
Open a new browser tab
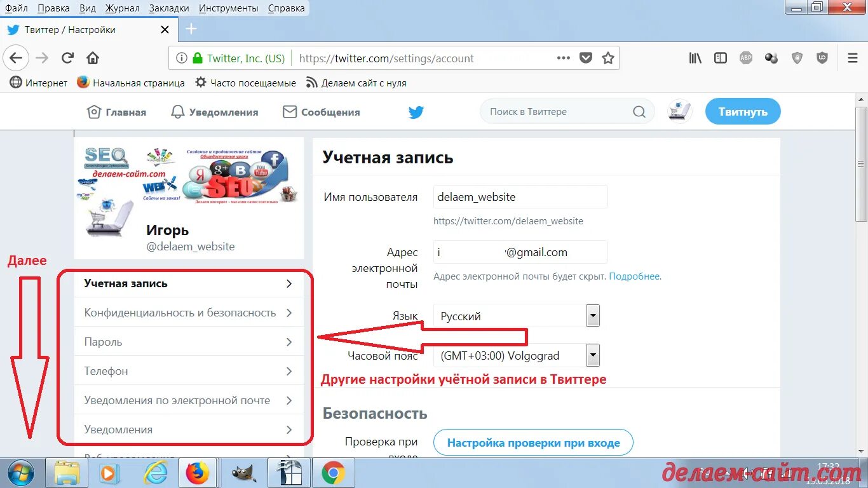[191, 29]
